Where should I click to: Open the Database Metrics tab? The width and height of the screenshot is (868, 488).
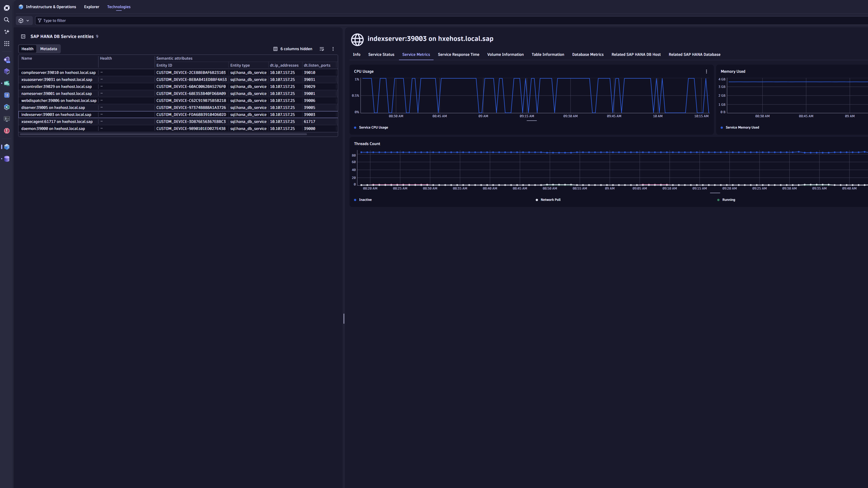pyautogui.click(x=588, y=54)
